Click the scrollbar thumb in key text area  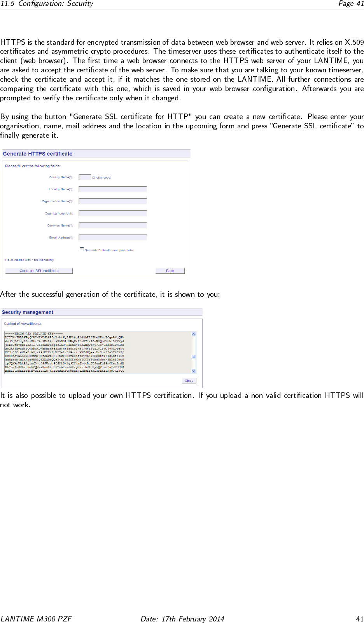point(194,357)
